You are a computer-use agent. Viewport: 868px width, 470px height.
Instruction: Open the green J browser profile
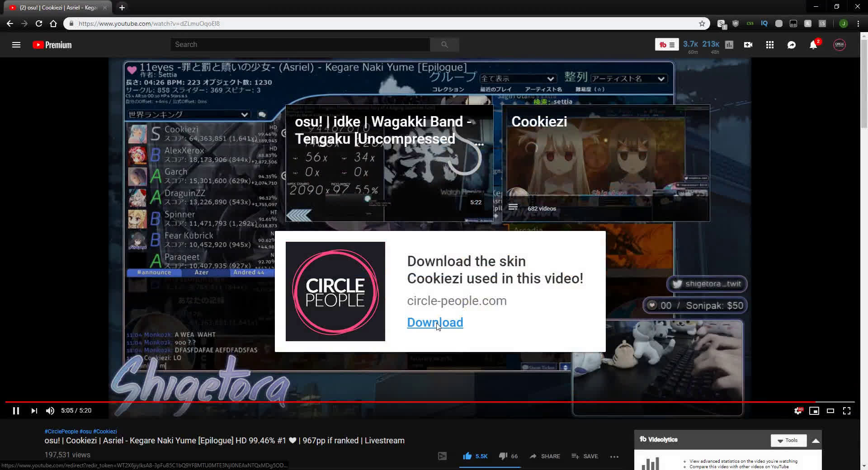click(843, 23)
